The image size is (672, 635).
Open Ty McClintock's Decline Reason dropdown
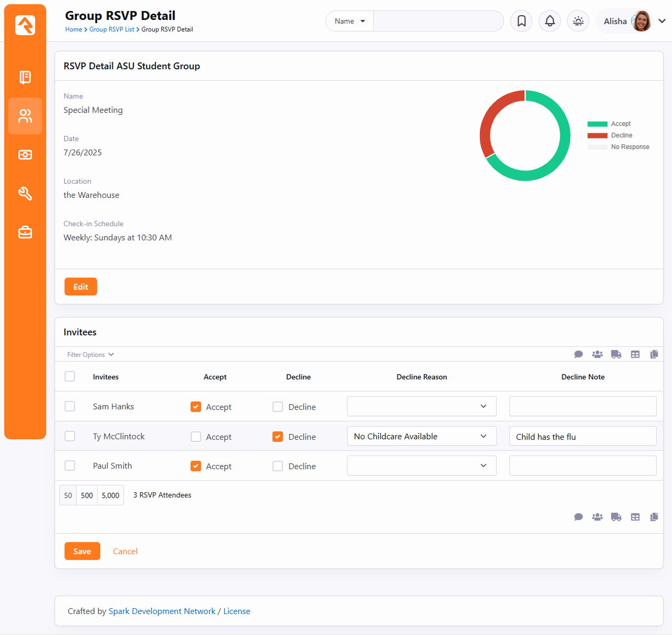(422, 436)
